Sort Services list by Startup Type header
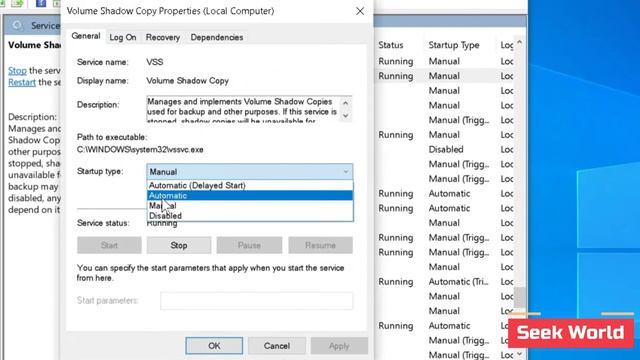 454,45
